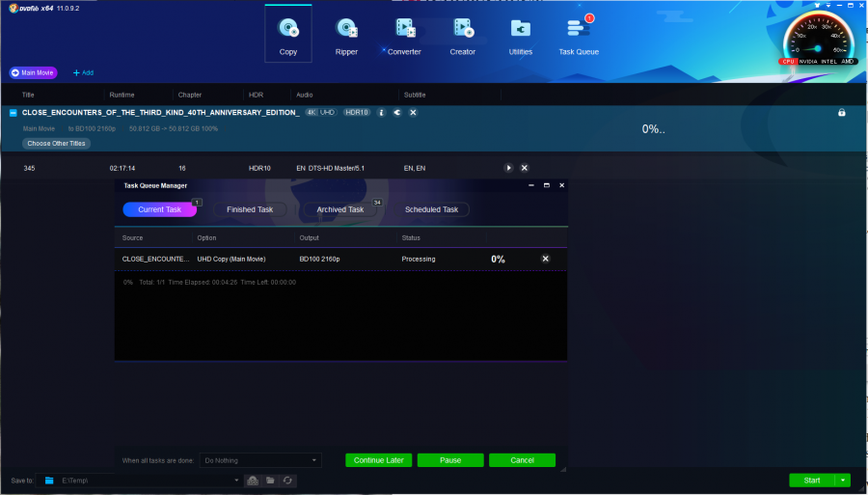Click the Cancel button in Task Queue Manager
This screenshot has width=868, height=495.
[x=522, y=460]
